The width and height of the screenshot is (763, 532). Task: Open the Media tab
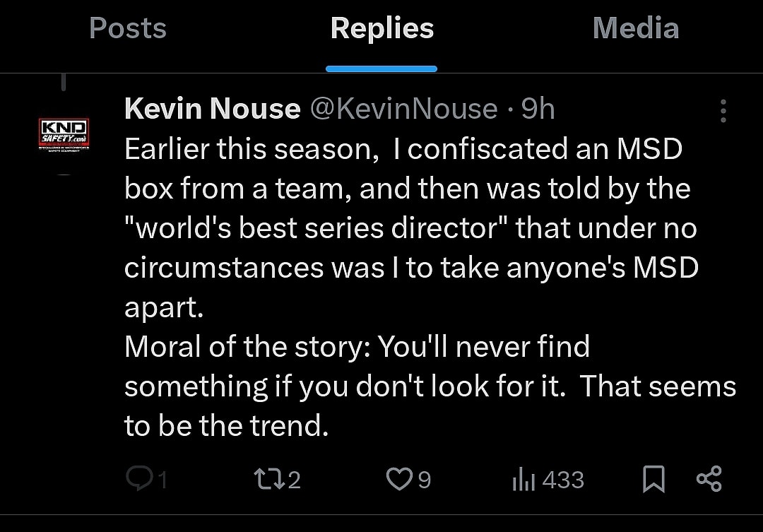click(x=635, y=28)
